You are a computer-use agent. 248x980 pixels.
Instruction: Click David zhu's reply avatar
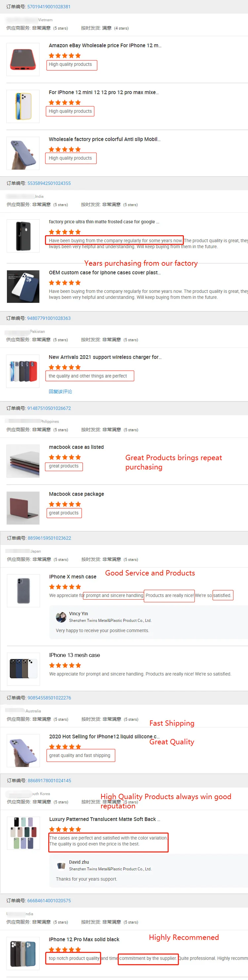[x=61, y=865]
